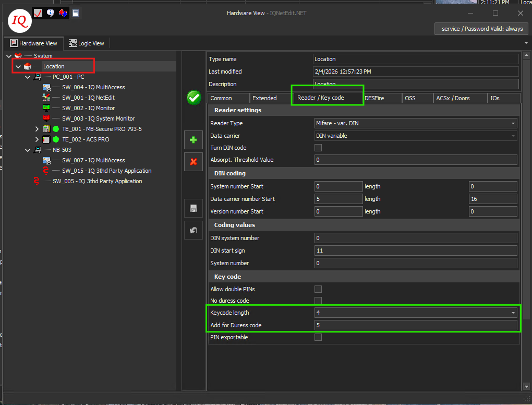Click the TE_002 ACS PRO device icon

(x=46, y=139)
